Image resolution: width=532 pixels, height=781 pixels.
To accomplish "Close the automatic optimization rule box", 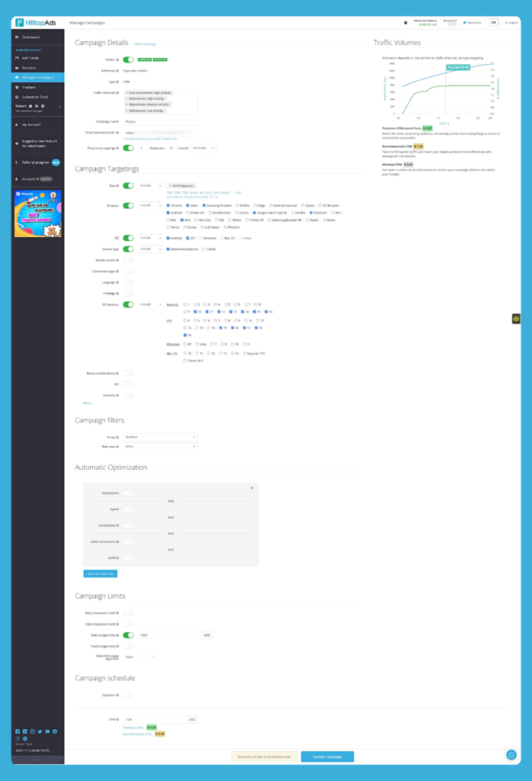I will 252,487.
